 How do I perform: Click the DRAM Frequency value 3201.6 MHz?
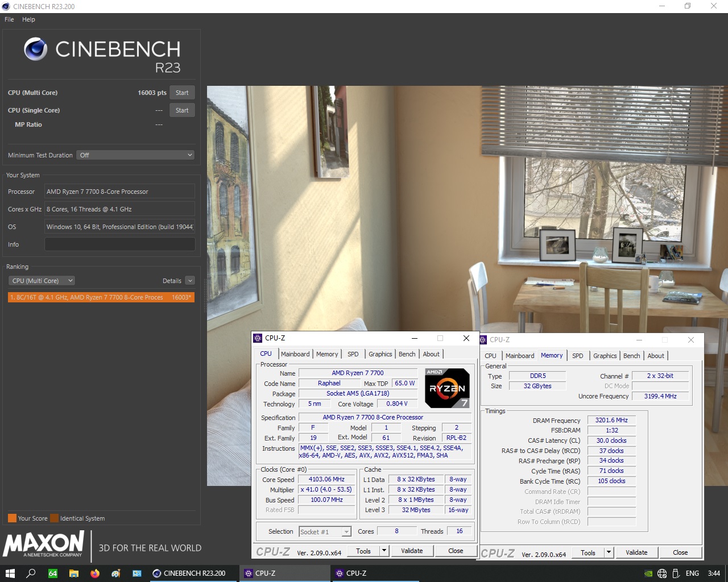click(611, 420)
